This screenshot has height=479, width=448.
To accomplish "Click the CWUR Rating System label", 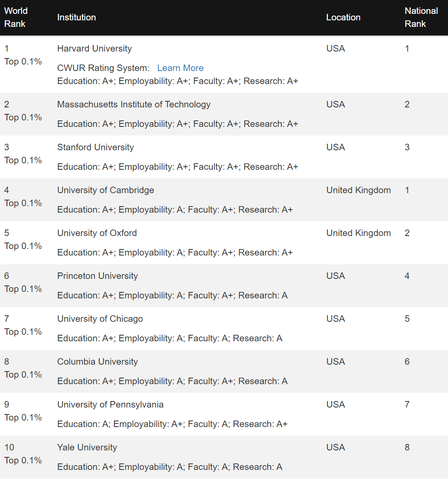I will [103, 68].
